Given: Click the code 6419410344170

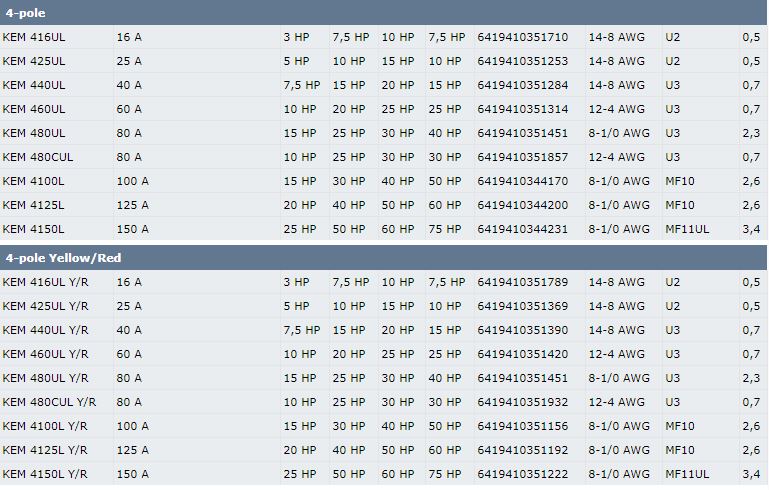Looking at the screenshot, I should click(x=523, y=181).
